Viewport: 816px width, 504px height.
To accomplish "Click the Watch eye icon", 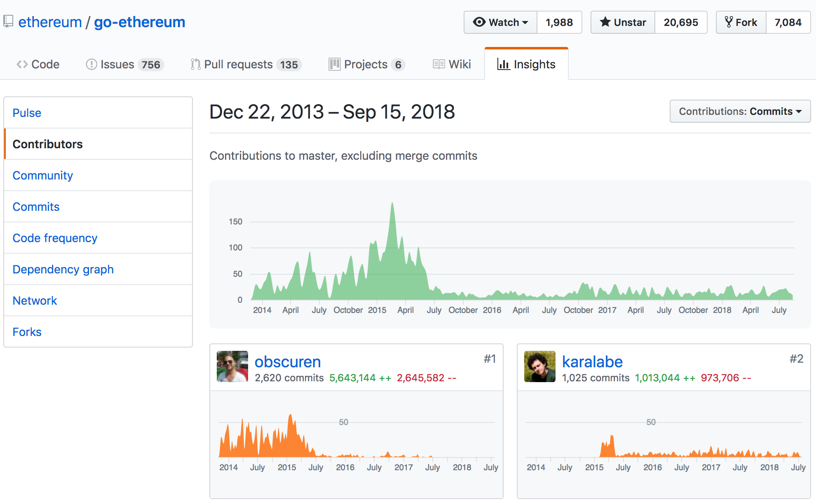I will click(x=479, y=22).
